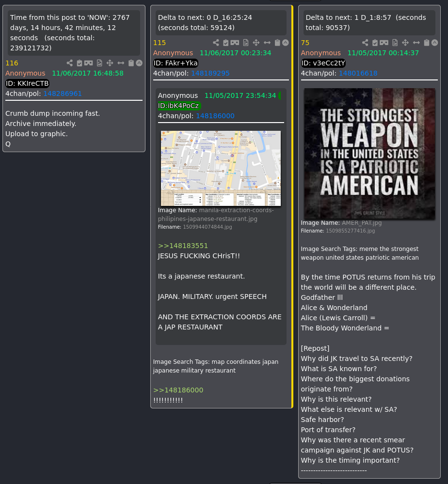Click image name AMER_PAT.jpg
Viewport: 448px width, 484px height.
point(362,222)
